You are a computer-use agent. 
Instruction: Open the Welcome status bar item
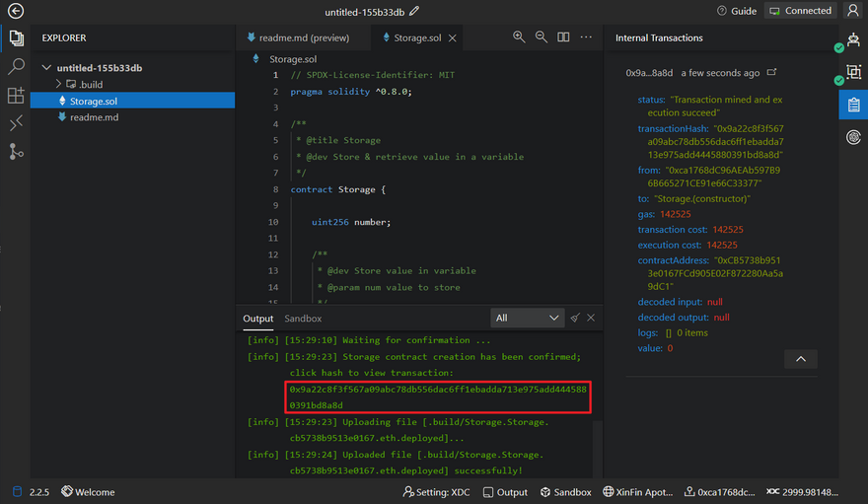pyautogui.click(x=88, y=492)
